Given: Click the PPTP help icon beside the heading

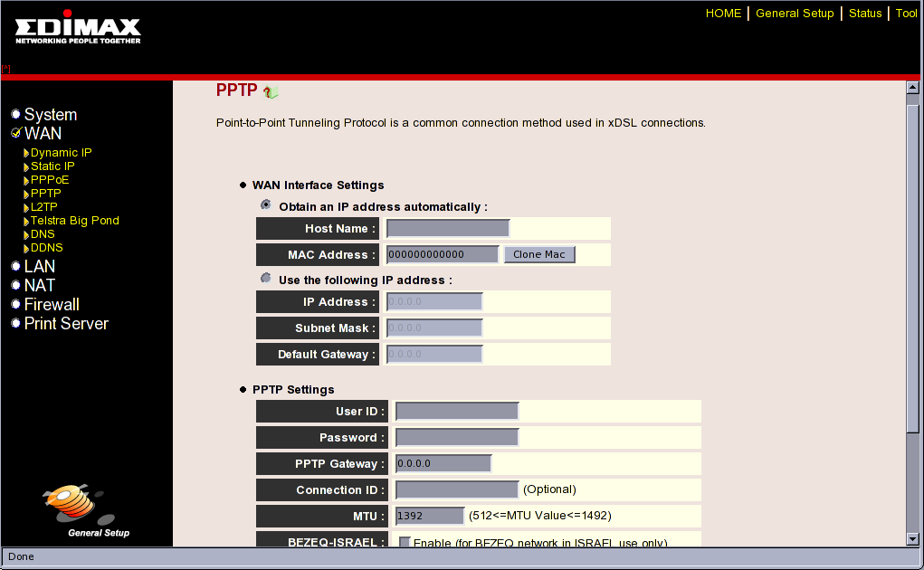Looking at the screenshot, I should 271,91.
